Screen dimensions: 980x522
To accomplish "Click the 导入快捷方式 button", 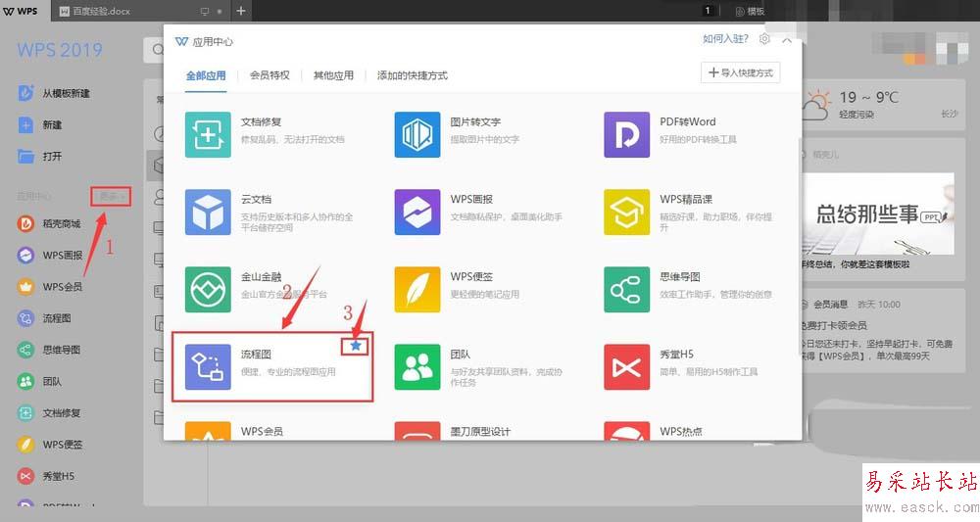I will (740, 72).
